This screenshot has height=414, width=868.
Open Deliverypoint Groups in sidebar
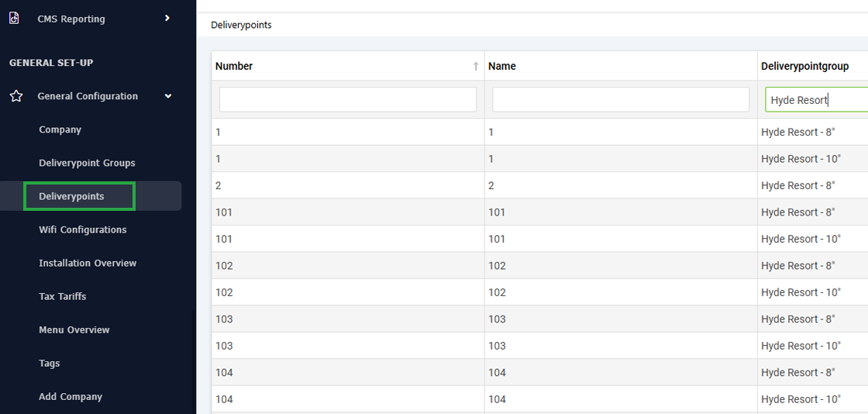point(87,164)
